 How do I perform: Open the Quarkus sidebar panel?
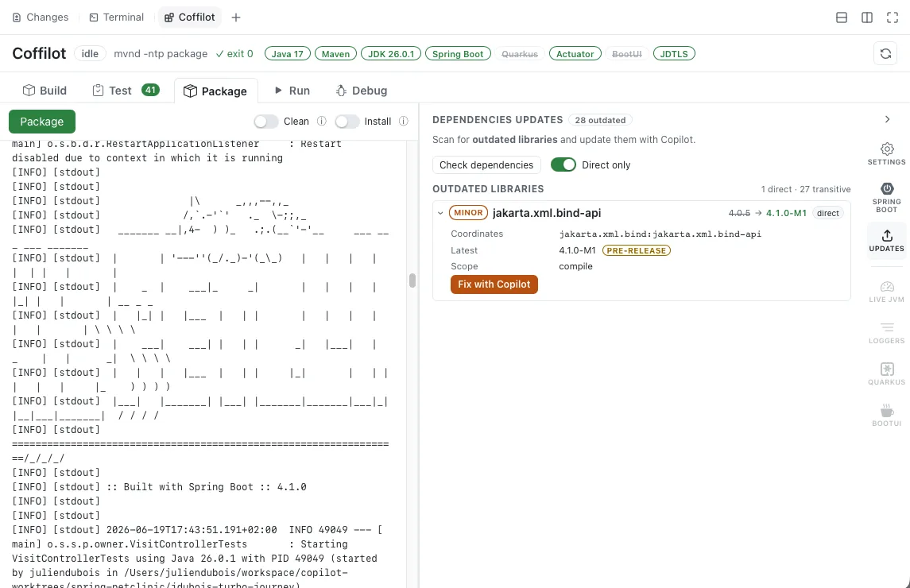[886, 373]
